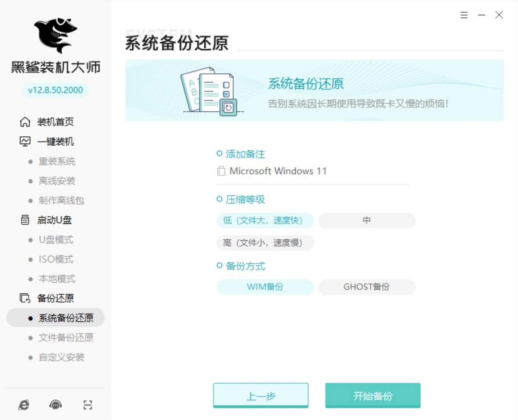The image size is (518, 420).
Task: Switch backup method to GHOST备份
Action: click(x=366, y=287)
